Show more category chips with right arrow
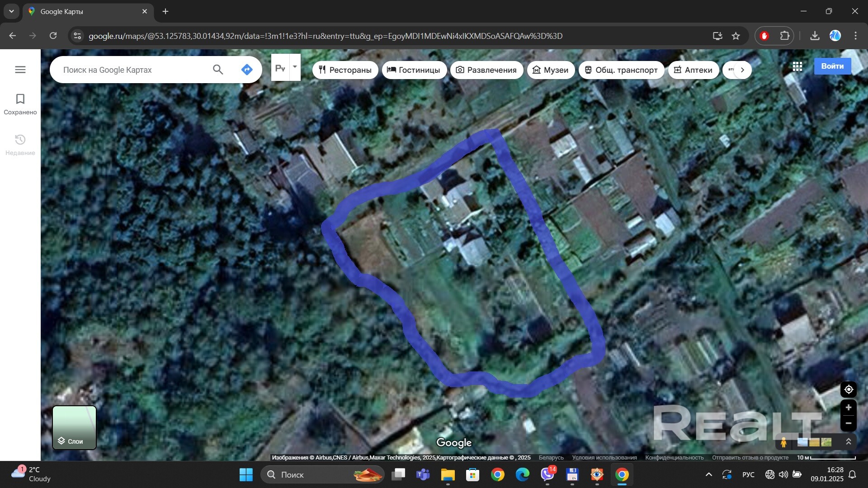 click(742, 70)
